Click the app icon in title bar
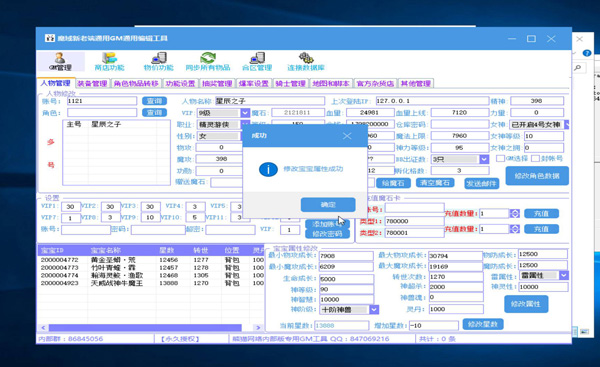The width and height of the screenshot is (600, 367). [50, 38]
